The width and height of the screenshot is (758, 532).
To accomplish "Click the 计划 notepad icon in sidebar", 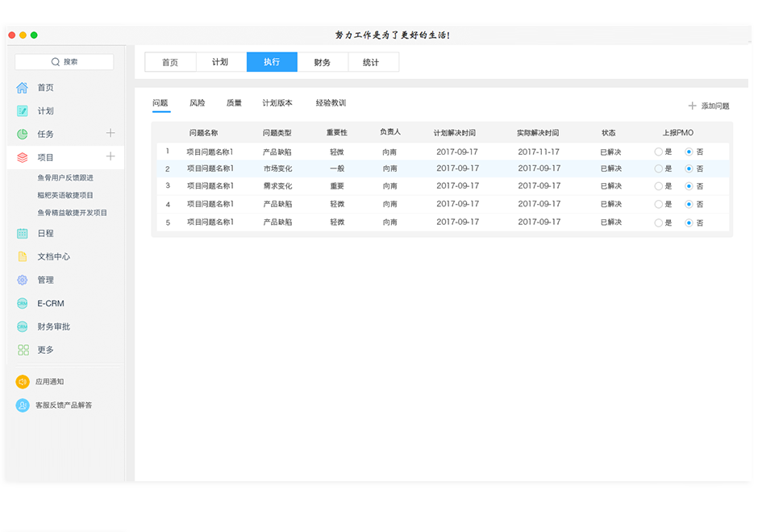I will coord(23,110).
